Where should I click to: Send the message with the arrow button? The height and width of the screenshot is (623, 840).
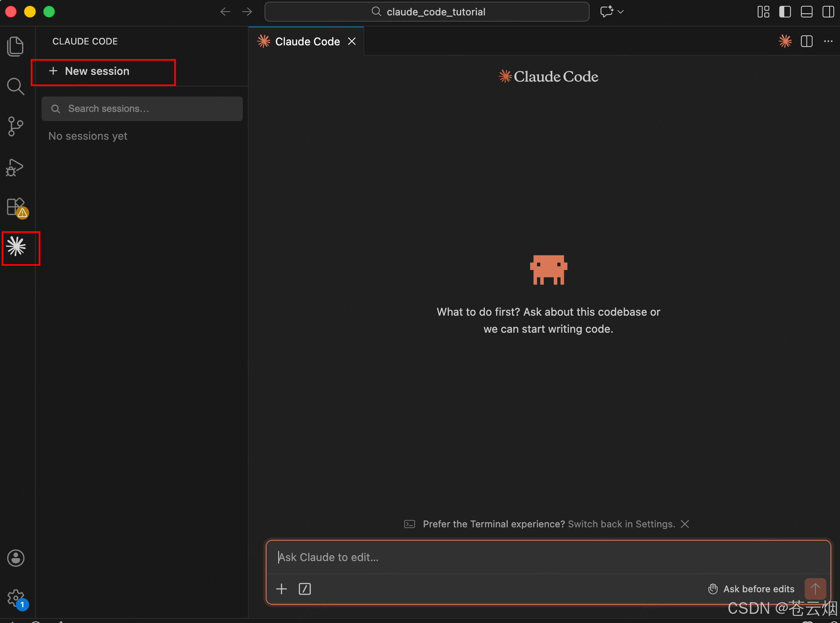coord(815,589)
